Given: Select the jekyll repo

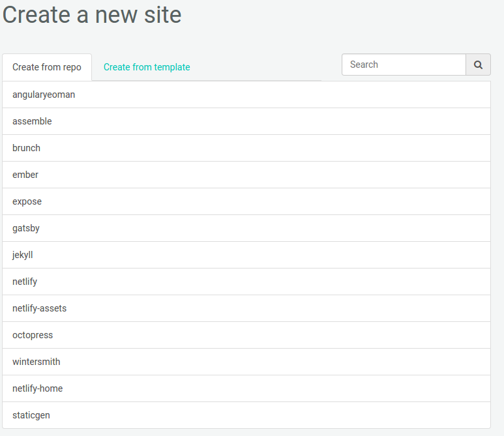Looking at the screenshot, I should 246,254.
